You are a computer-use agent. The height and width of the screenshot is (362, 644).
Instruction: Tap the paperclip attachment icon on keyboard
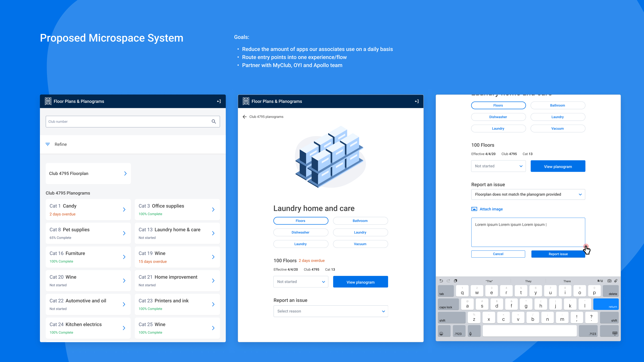point(616,281)
